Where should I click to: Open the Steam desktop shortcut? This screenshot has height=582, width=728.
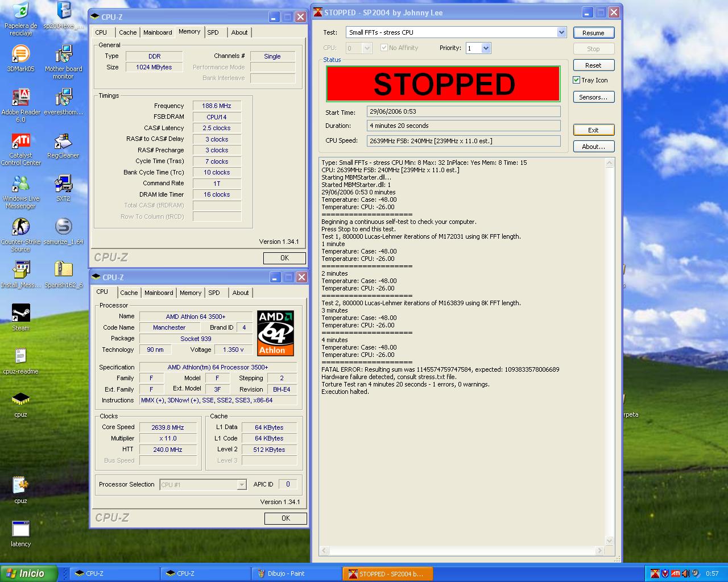coord(20,313)
